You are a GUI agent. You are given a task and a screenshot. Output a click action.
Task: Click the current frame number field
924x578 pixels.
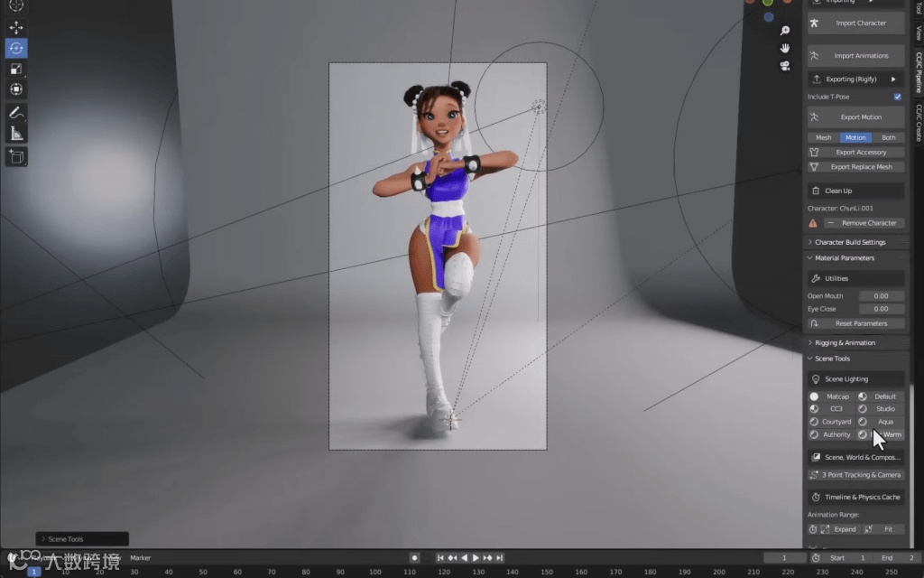point(784,558)
